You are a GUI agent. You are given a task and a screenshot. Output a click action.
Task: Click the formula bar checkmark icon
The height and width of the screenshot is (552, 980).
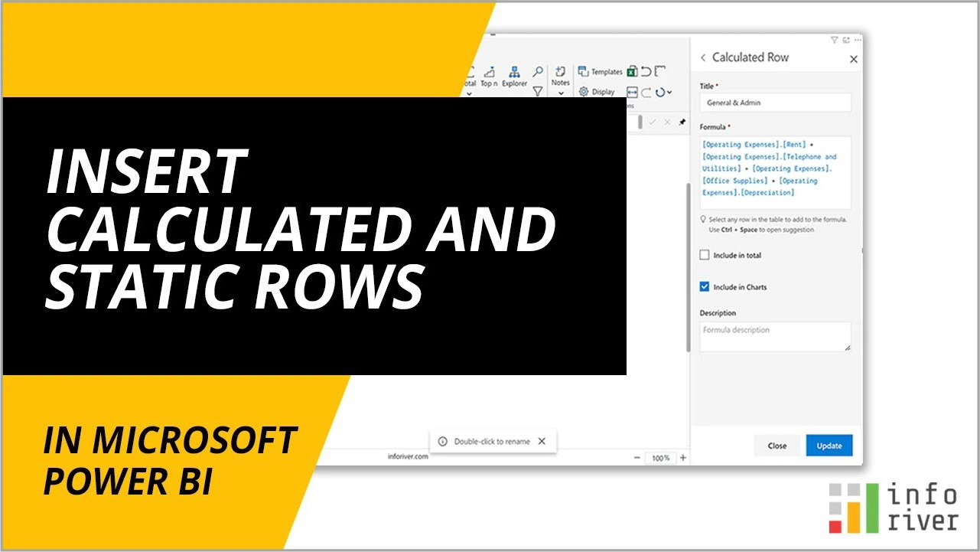[653, 122]
